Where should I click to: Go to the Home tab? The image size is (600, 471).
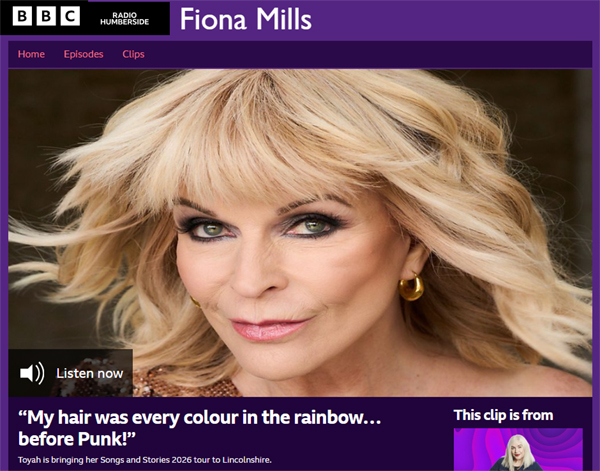pyautogui.click(x=31, y=54)
